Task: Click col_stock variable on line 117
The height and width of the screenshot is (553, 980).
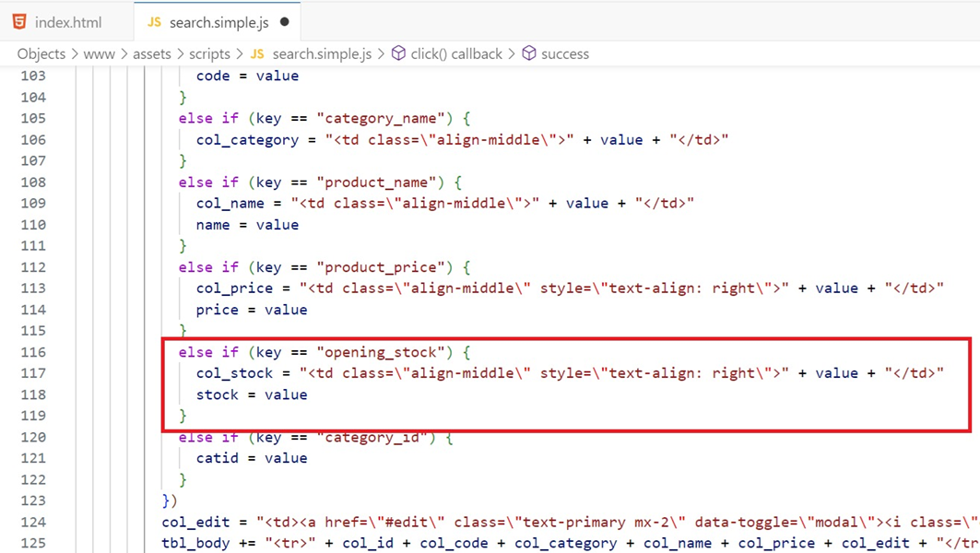Action: click(234, 373)
